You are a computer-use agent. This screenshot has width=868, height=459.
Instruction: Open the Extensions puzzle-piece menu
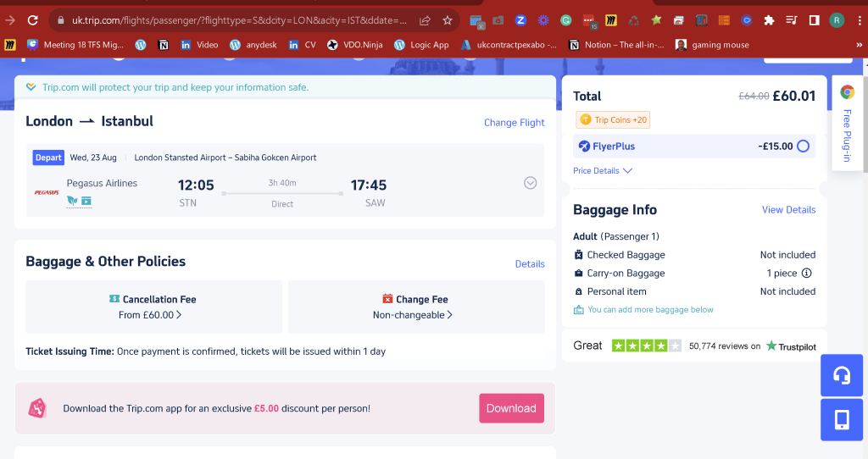[769, 20]
